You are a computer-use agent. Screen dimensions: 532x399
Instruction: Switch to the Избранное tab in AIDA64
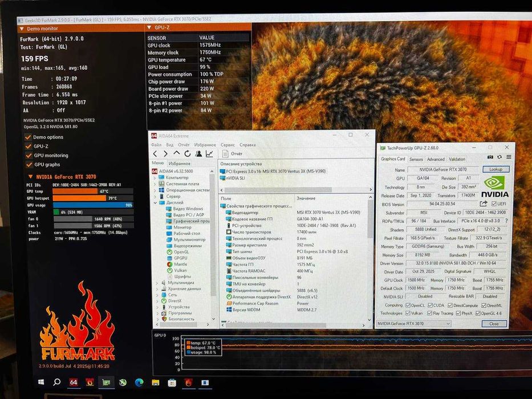click(x=180, y=164)
